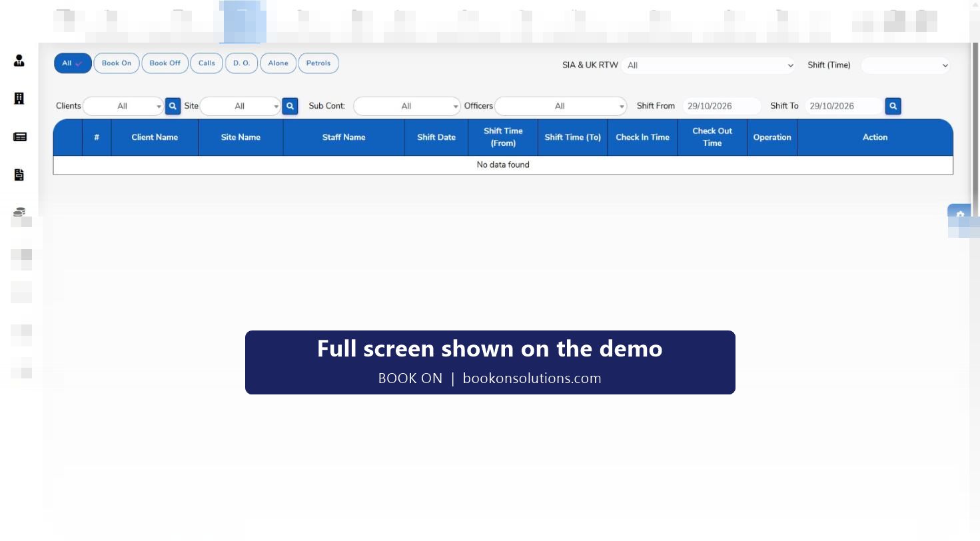Click the # column header
980x541 pixels.
97,137
